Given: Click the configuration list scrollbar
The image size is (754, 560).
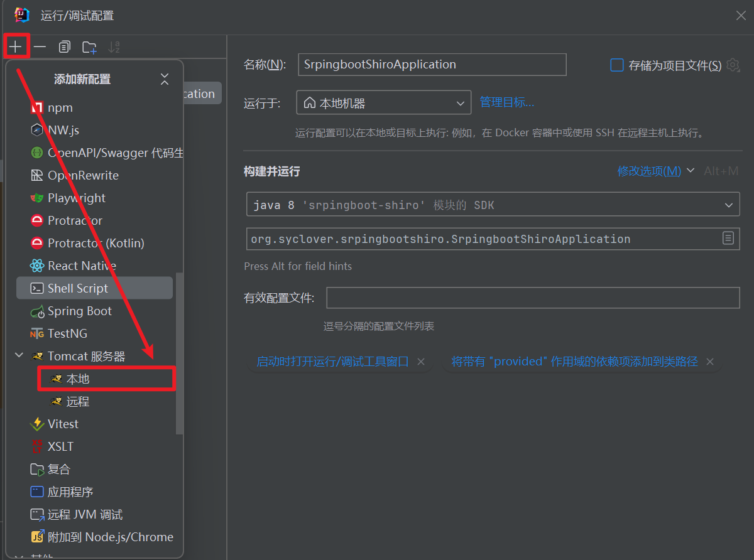Looking at the screenshot, I should click(180, 353).
